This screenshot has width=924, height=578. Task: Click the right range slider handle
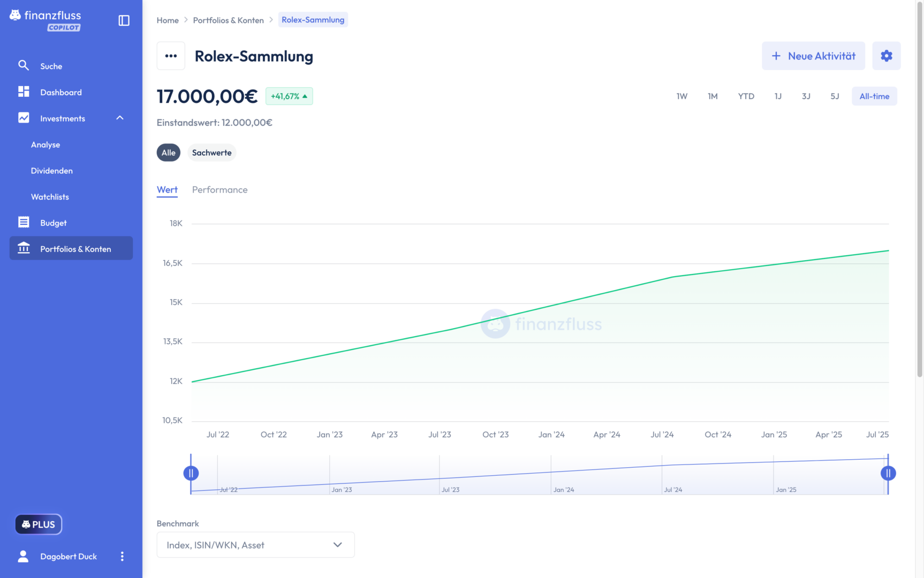coord(888,473)
